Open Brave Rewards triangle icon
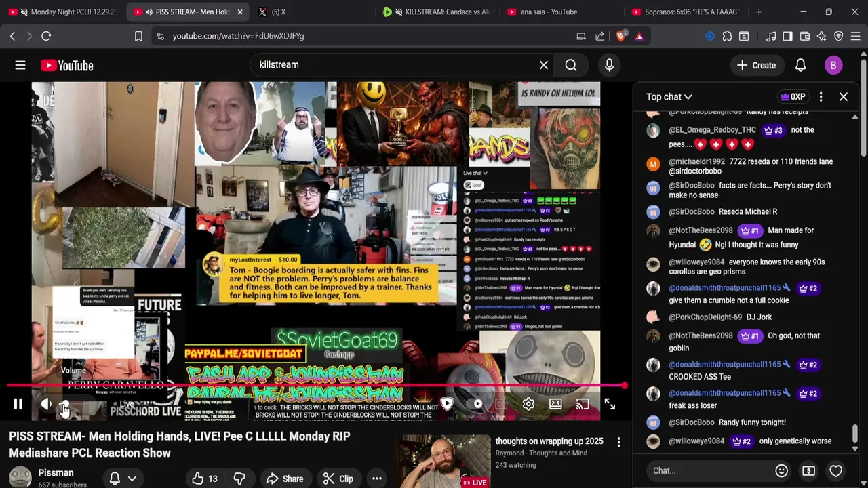868x488 pixels. click(639, 36)
